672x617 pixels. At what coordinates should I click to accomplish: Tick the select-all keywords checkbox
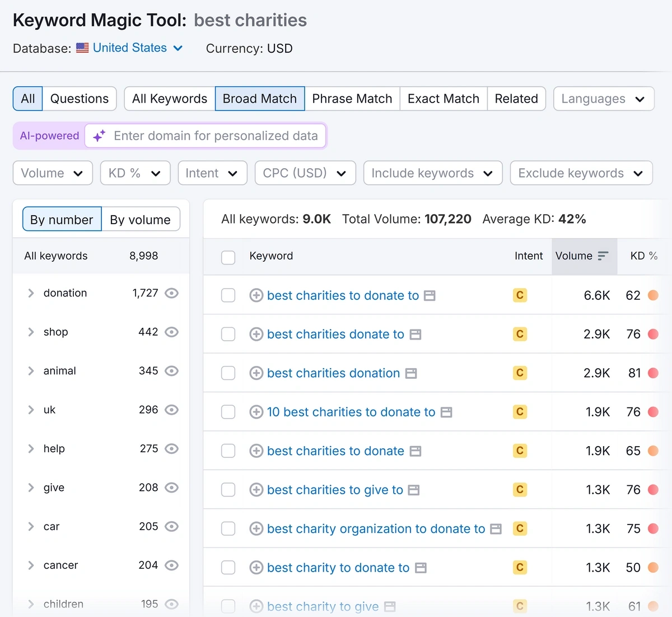[x=228, y=257]
